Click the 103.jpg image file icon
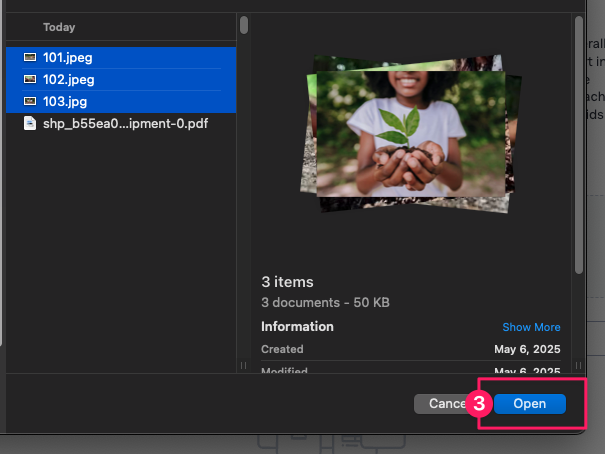605x454 pixels. click(30, 101)
